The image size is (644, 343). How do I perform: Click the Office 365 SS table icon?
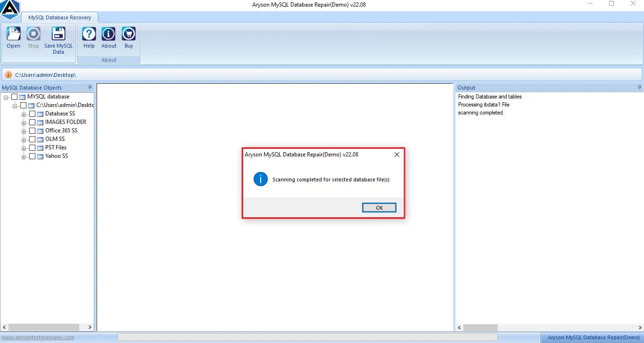40,131
